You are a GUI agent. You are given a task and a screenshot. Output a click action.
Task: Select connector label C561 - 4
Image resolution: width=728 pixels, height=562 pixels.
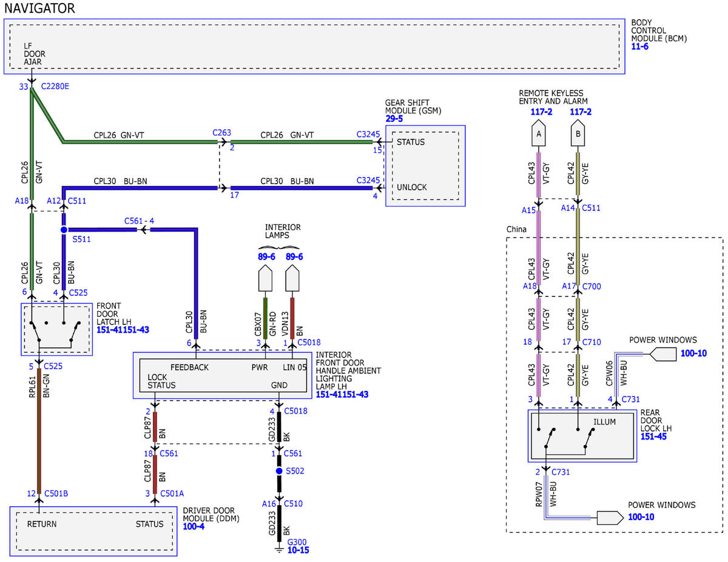click(140, 221)
